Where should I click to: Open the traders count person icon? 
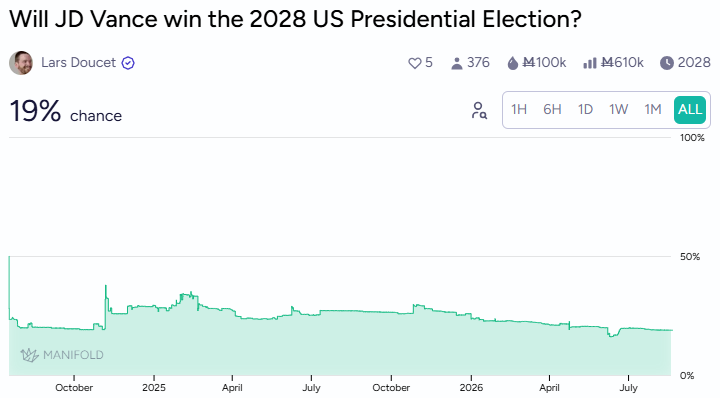(x=456, y=63)
